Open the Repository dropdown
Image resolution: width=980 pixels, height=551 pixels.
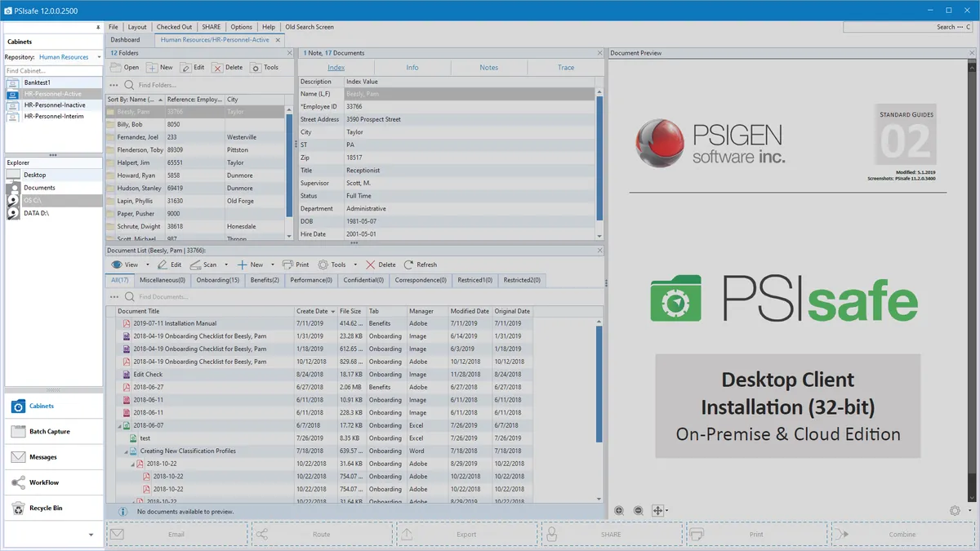point(99,57)
